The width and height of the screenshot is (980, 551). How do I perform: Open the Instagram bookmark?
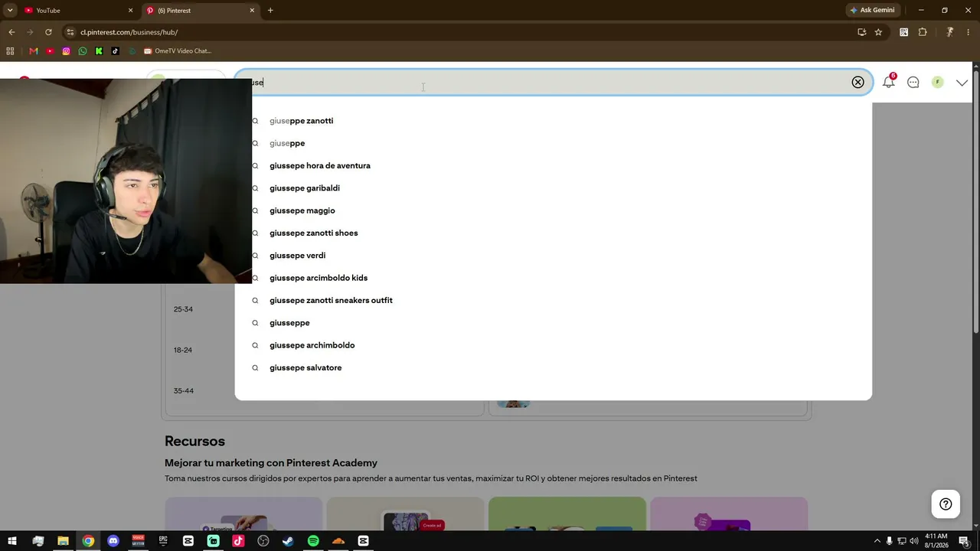pyautogui.click(x=67, y=51)
